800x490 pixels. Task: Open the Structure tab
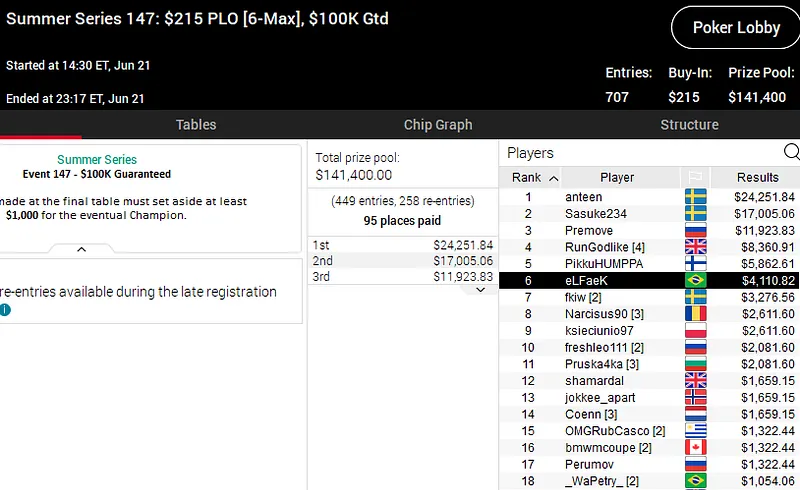click(x=689, y=125)
